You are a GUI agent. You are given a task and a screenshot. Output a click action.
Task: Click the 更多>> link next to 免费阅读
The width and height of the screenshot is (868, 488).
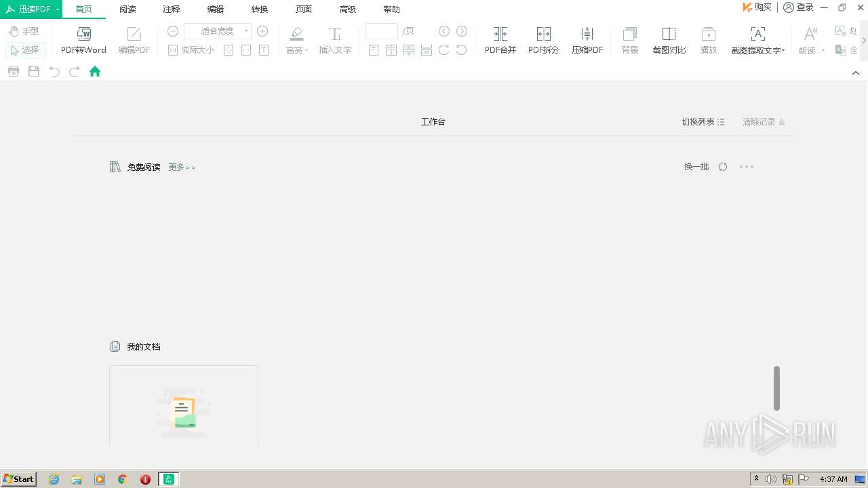182,167
